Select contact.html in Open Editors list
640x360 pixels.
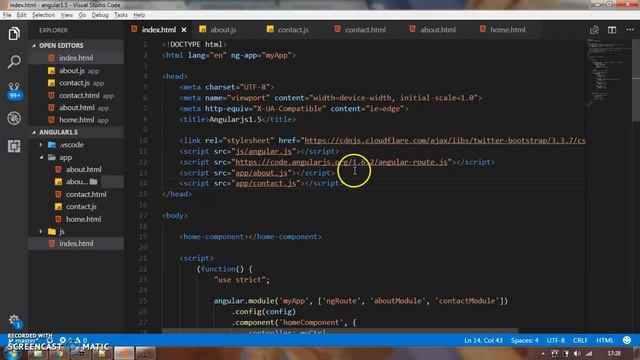[76, 95]
